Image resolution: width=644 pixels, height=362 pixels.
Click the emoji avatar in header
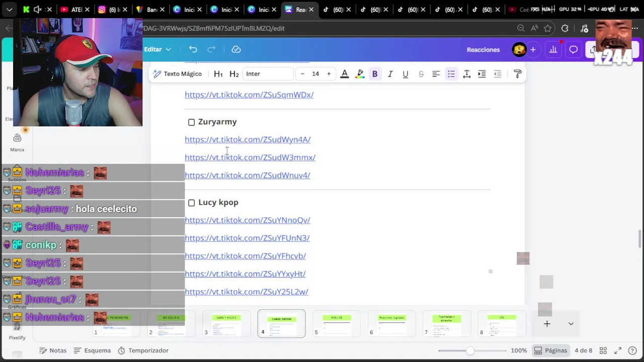tap(519, 50)
